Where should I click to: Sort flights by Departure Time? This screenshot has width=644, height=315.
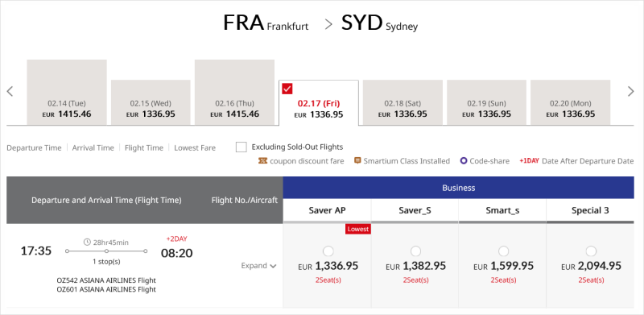[34, 147]
